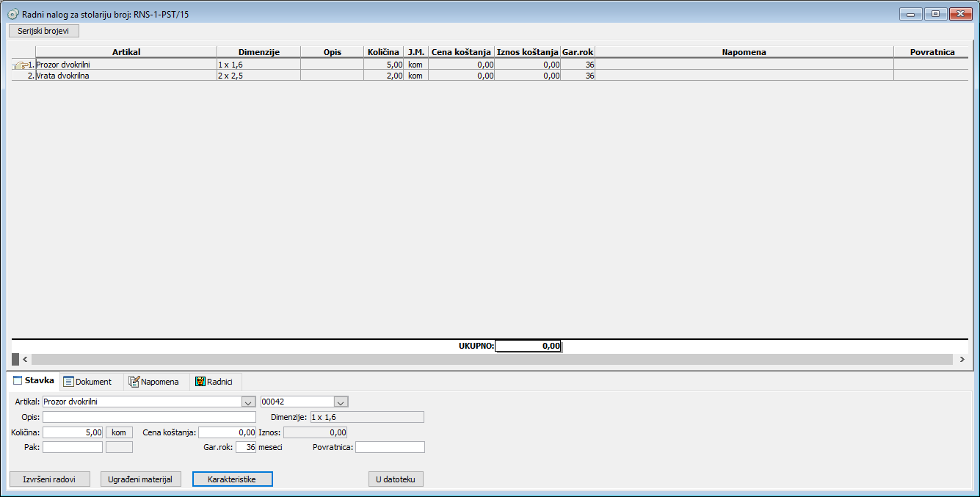The image size is (980, 497).
Task: Click the kom unit button next to Količina
Action: 119,432
